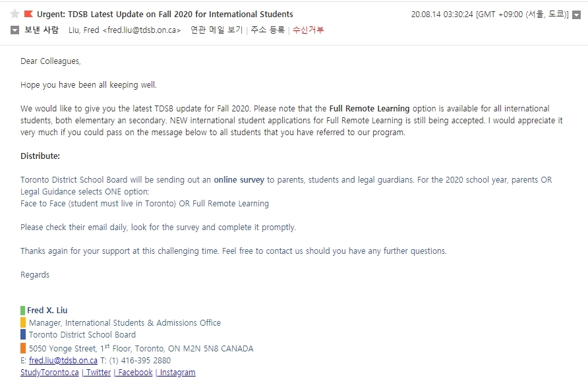Image resolution: width=588 pixels, height=391 pixels.
Task: Open the timezone dropdown arrow next to date
Action: coord(576,15)
